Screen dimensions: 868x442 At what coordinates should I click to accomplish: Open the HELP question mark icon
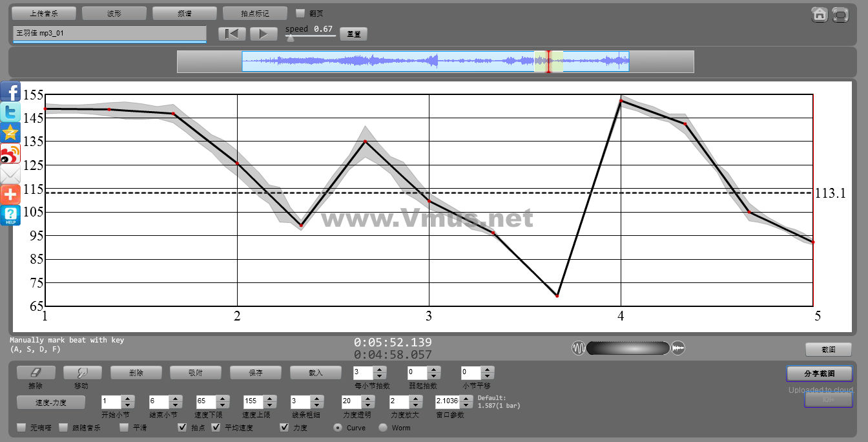pos(10,216)
